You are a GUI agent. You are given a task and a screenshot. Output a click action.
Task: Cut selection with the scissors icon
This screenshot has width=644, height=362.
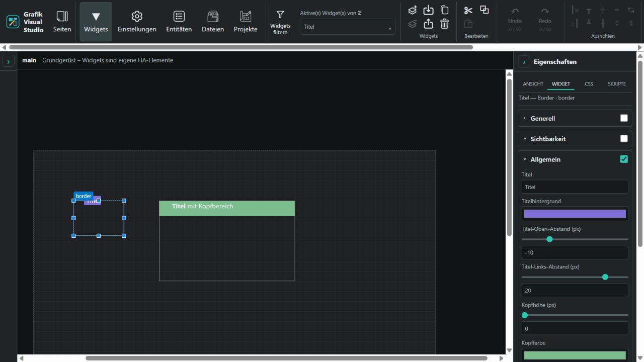[468, 10]
